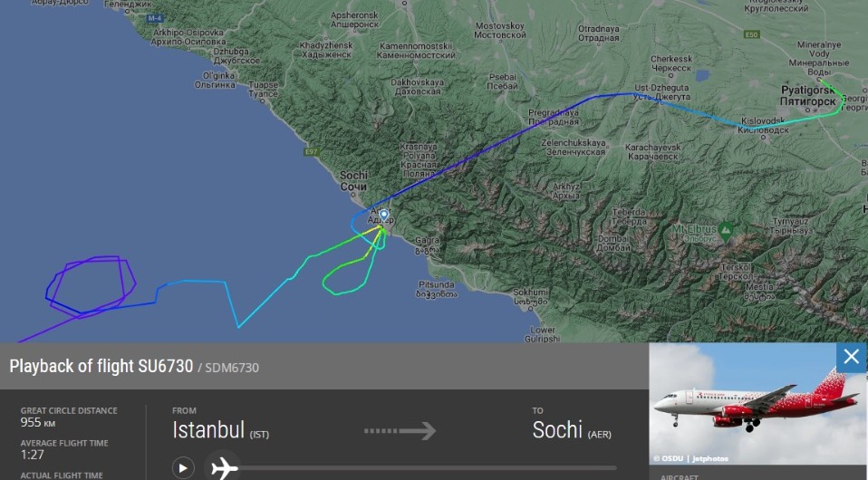Close the flight playback panel
This screenshot has width=868, height=480.
851,357
